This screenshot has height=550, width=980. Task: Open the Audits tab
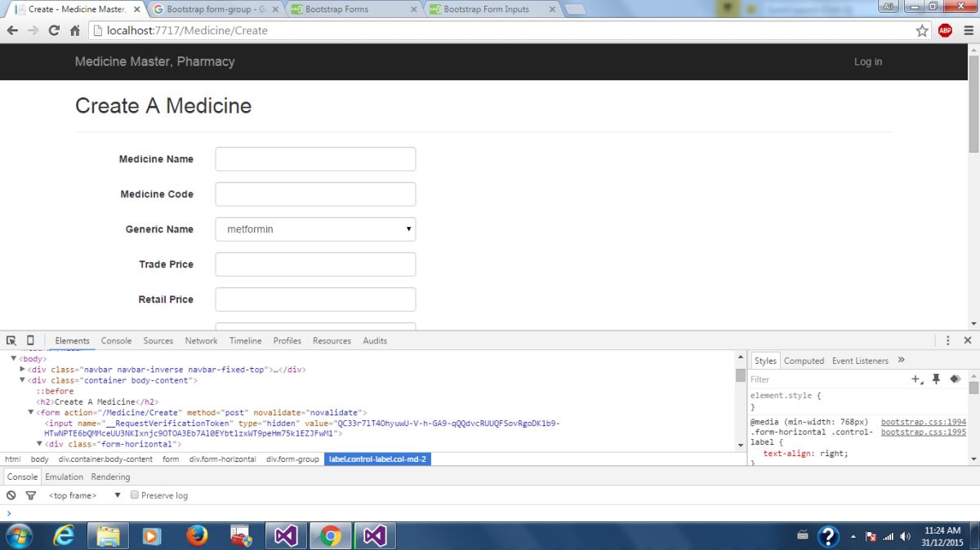[x=375, y=340]
